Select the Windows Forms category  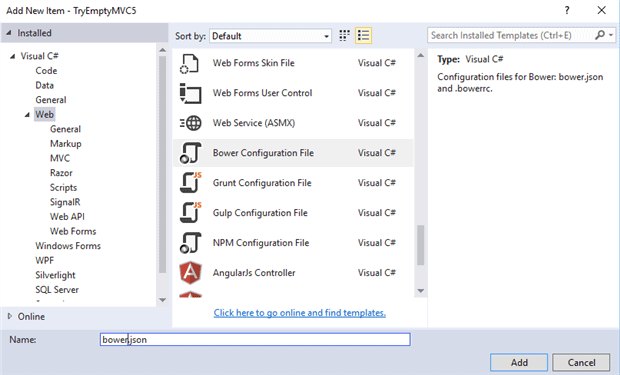pos(68,246)
